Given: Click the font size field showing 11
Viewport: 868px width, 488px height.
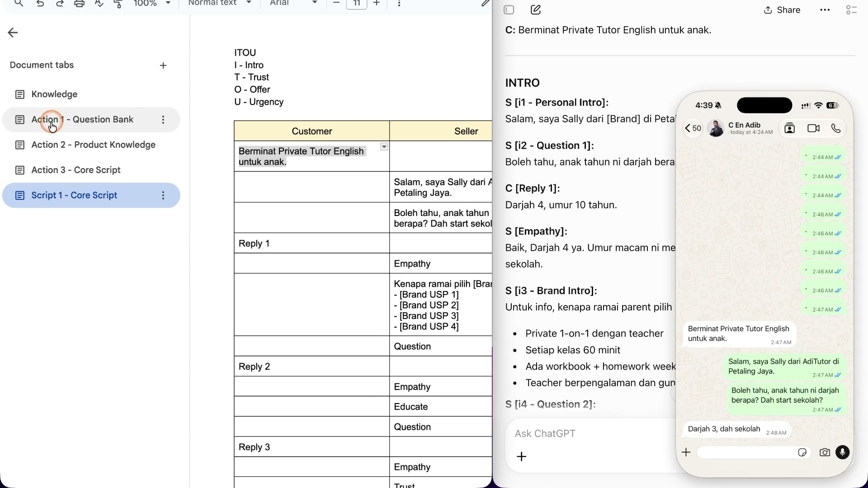Looking at the screenshot, I should (357, 4).
